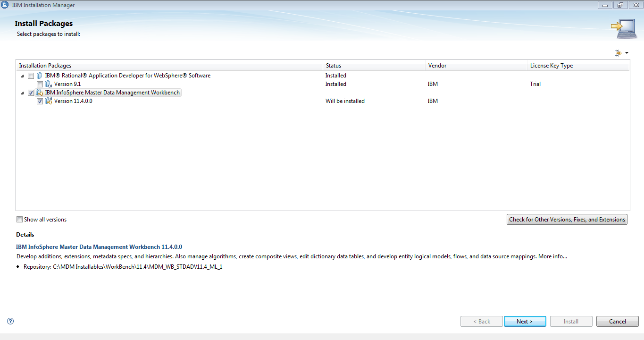This screenshot has height=340, width=644.
Task: Click the Trial license key cell
Action: pos(535,84)
